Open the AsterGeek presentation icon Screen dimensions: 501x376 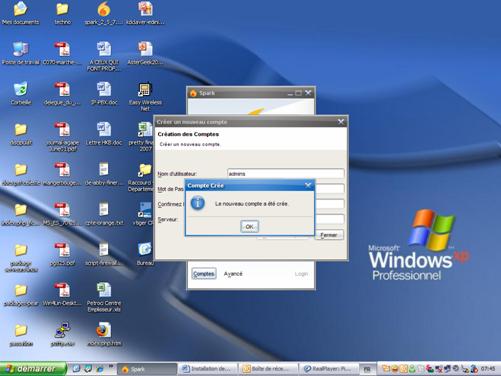tap(145, 53)
